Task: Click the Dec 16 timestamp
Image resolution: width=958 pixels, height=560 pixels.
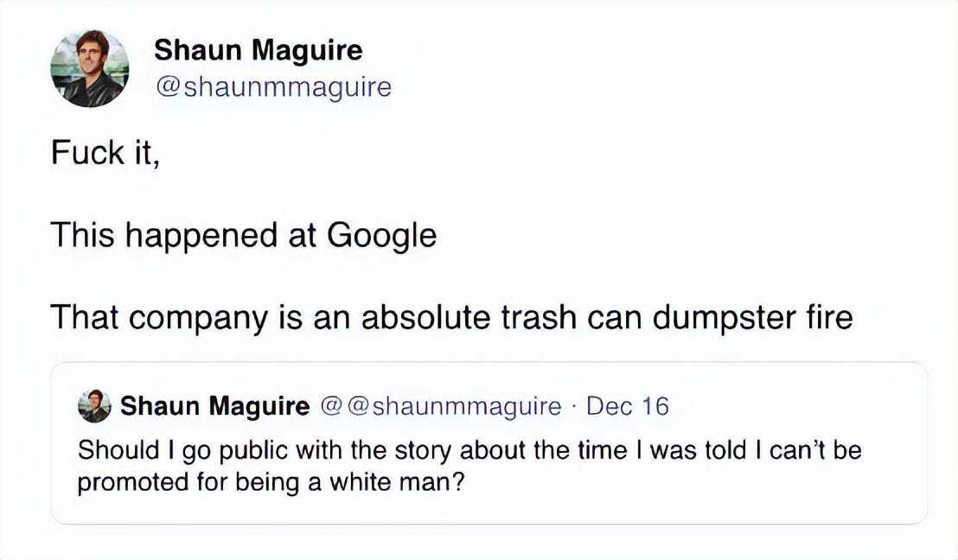Action: click(x=627, y=406)
